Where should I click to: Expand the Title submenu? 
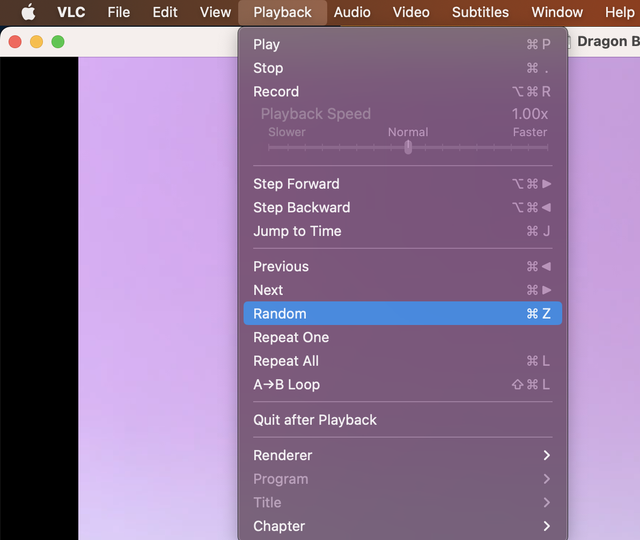point(402,502)
